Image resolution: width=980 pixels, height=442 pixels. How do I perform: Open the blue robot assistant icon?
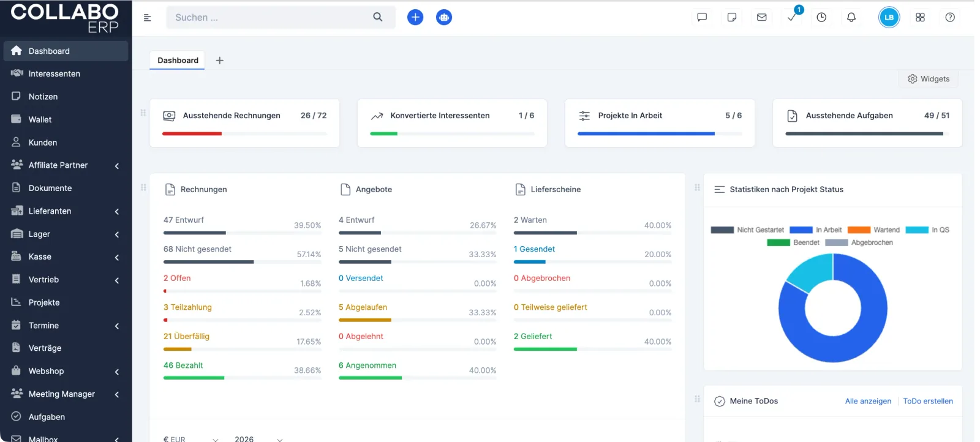(444, 17)
